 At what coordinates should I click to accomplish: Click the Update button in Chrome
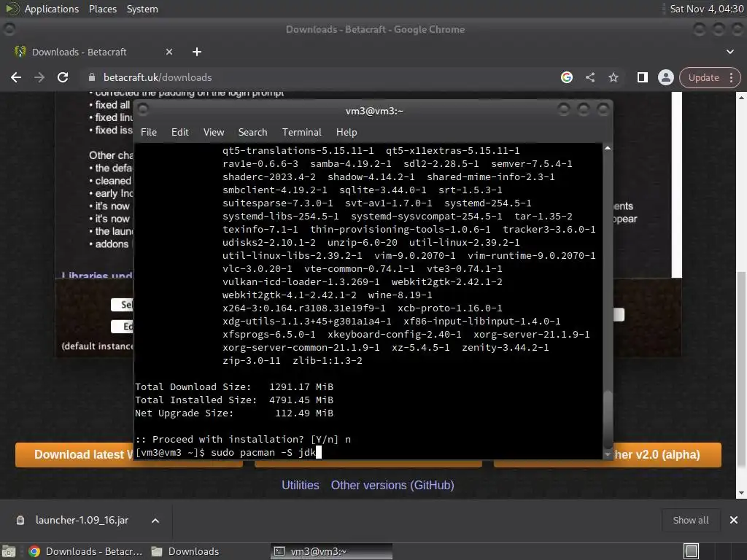(x=704, y=77)
